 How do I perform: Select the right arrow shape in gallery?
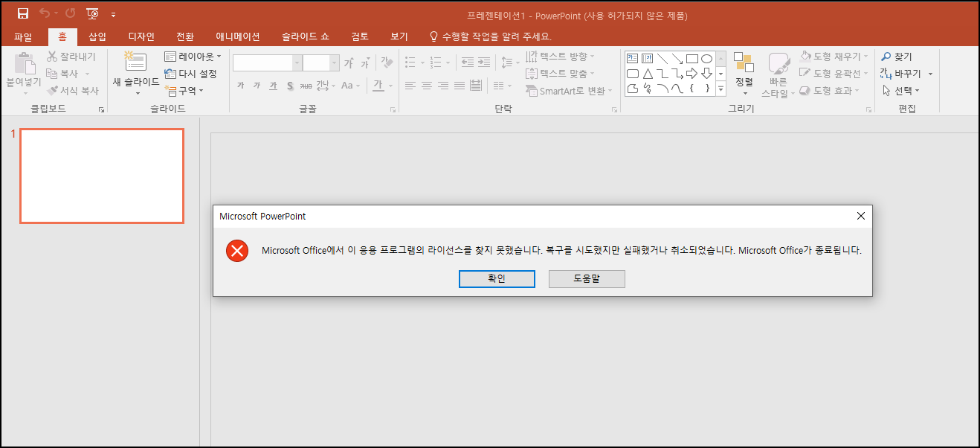coord(692,73)
